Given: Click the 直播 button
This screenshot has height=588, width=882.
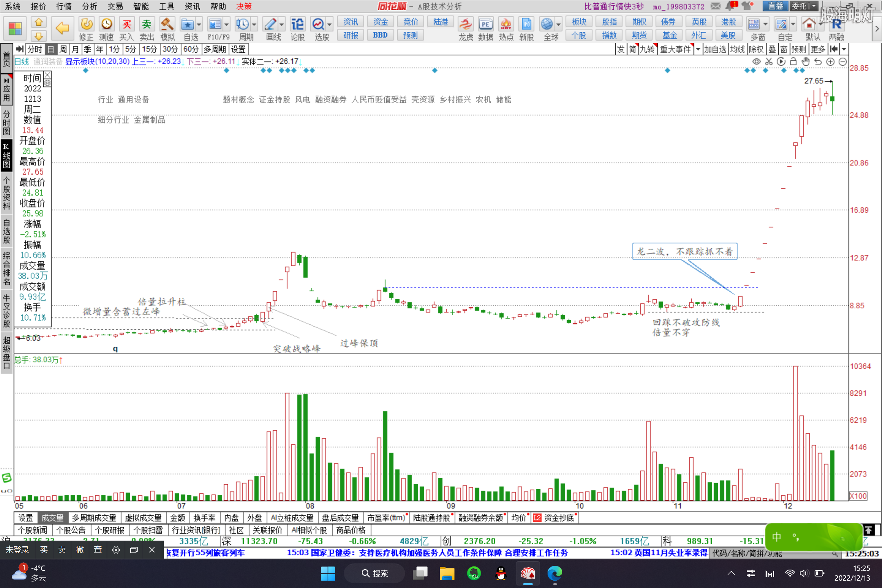Looking at the screenshot, I should coord(775,6).
